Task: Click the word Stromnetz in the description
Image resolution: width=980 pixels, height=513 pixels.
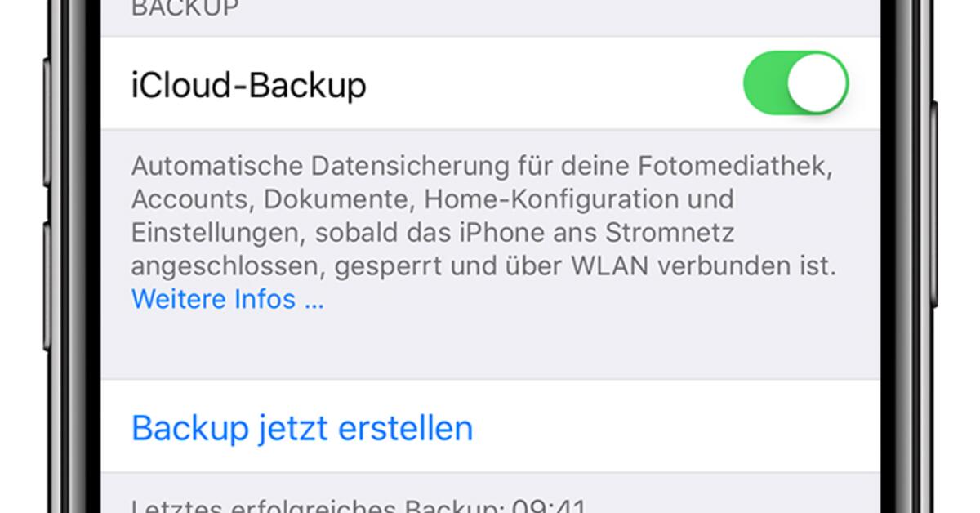Action: tap(670, 233)
